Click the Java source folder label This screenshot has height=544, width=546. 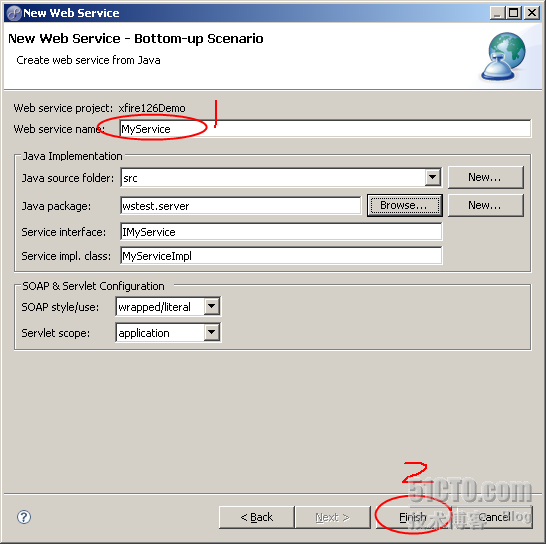click(x=68, y=178)
